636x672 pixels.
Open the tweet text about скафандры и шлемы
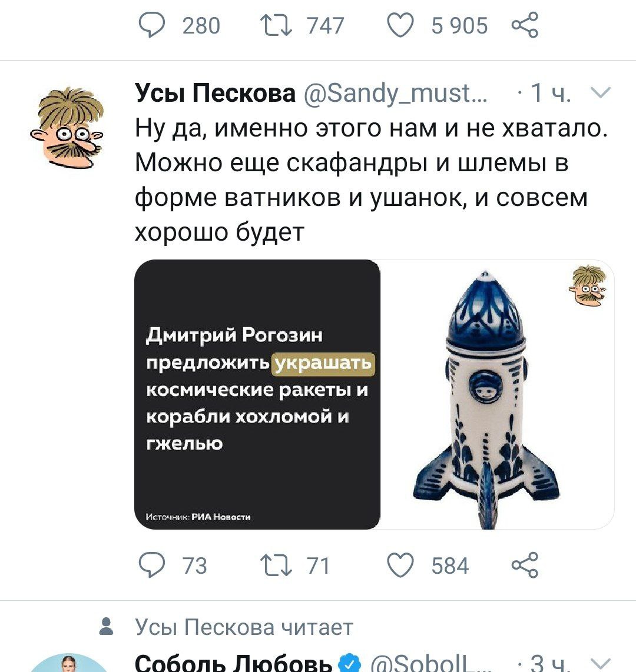click(372, 180)
